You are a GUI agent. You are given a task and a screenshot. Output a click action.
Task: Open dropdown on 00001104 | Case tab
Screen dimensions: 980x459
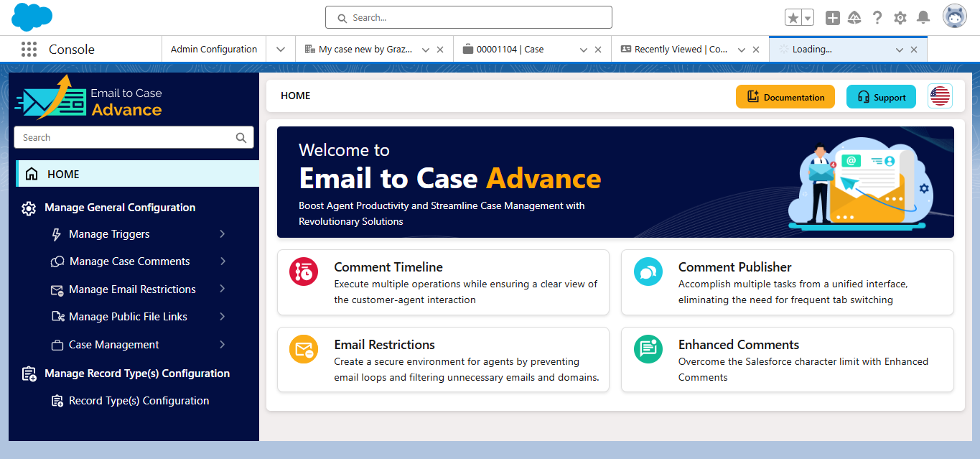584,50
